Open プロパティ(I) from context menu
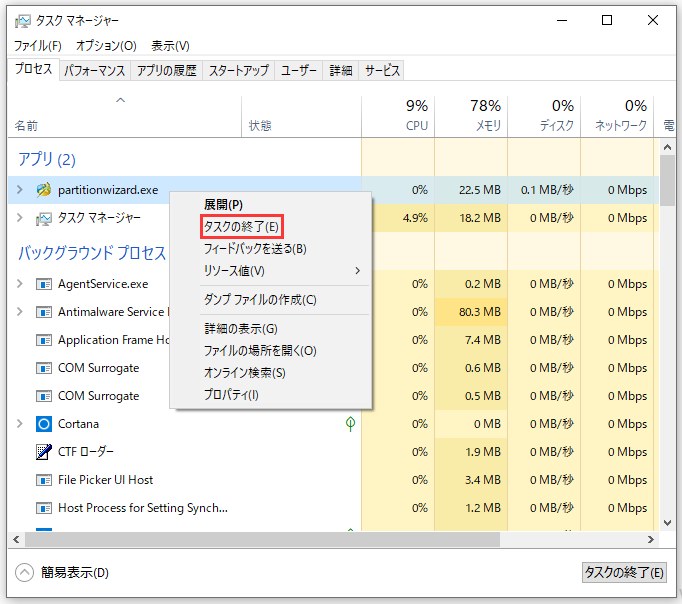This screenshot has height=604, width=682. [271, 394]
